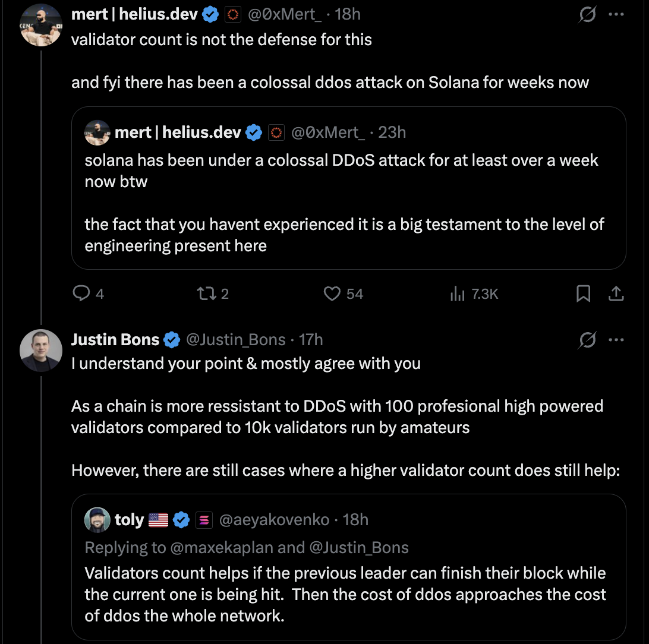Click the 17h timestamp on Justin Bons' tweet
649x644 pixels.
point(311,340)
